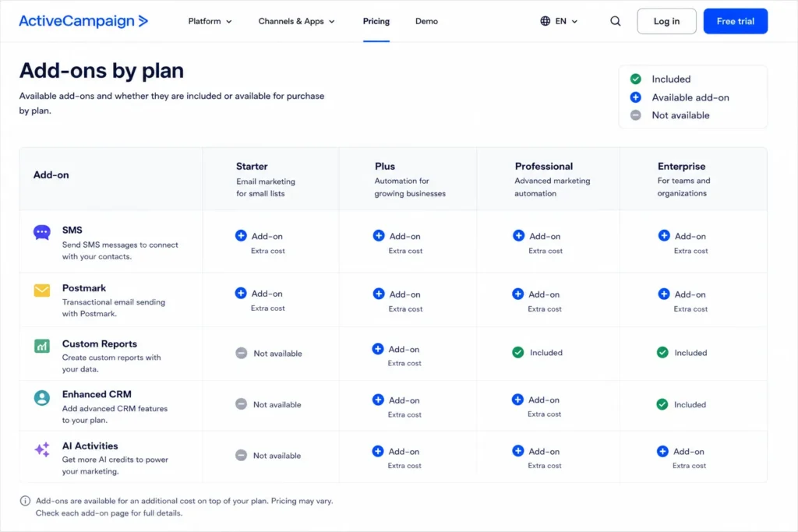Click the Professional plan heading
Screen dimensions: 798x532
543,167
